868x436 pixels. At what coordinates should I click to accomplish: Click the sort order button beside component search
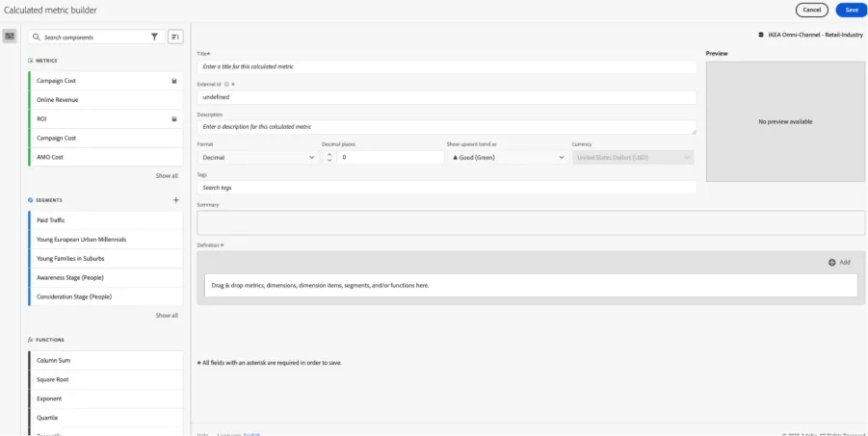(175, 38)
